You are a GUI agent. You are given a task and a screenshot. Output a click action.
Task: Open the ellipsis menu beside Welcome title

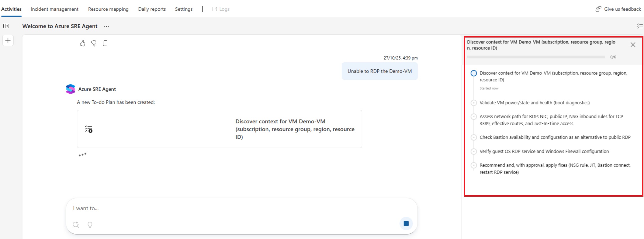click(x=106, y=27)
